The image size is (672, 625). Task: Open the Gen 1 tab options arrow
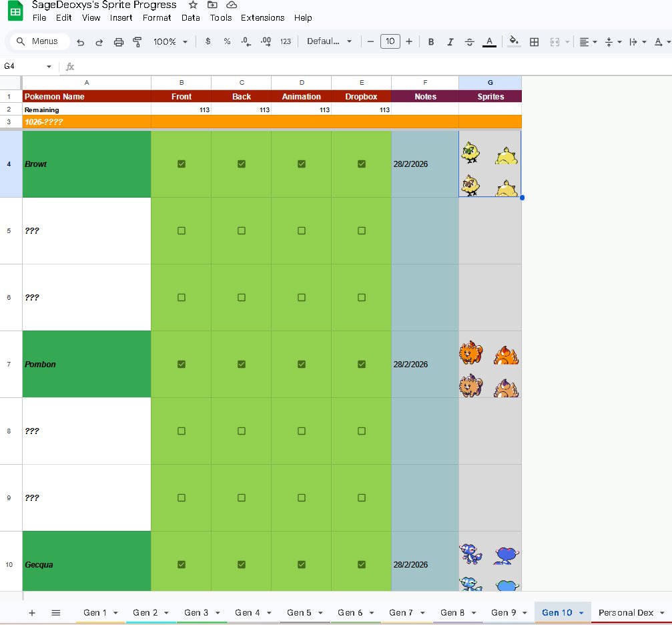coord(115,613)
